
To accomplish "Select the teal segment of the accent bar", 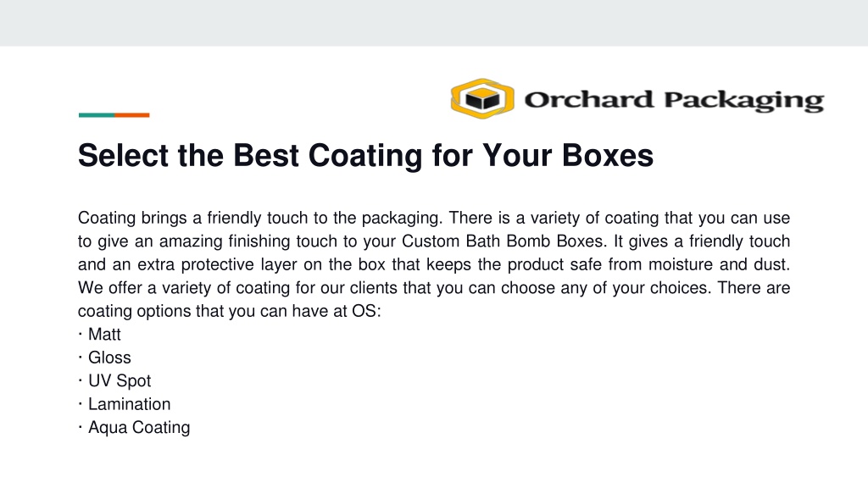I will (x=97, y=115).
